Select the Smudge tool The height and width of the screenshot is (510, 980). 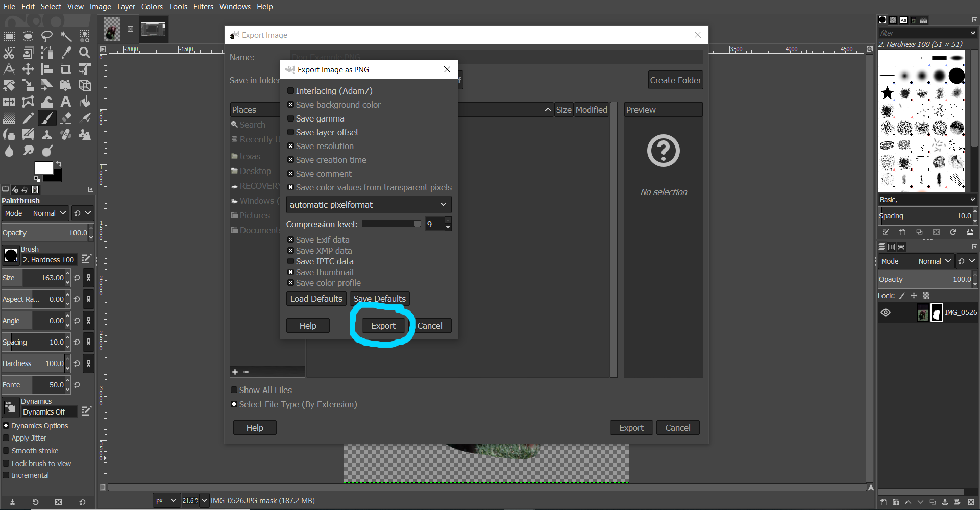point(28,151)
